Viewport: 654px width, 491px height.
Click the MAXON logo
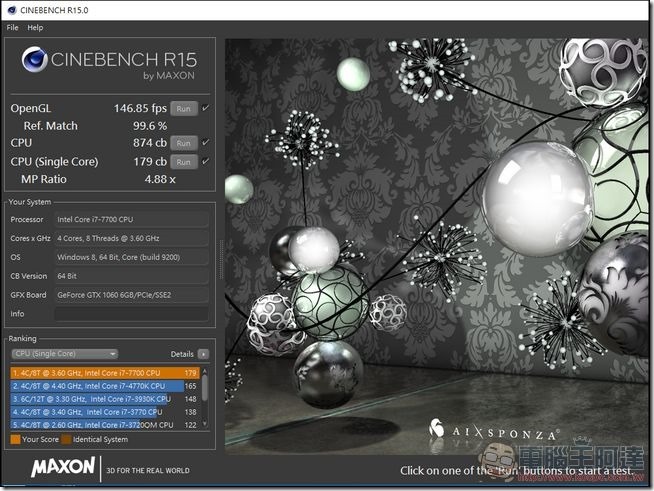click(63, 467)
